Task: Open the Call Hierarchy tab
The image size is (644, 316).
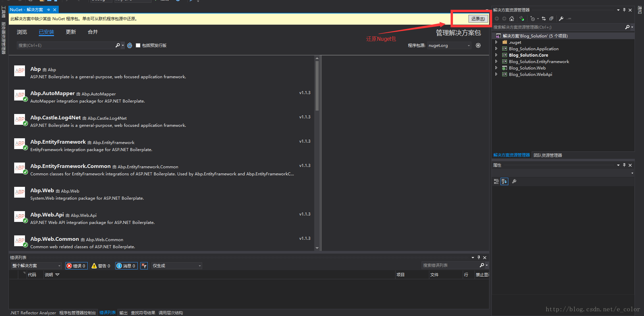Action: (171, 313)
